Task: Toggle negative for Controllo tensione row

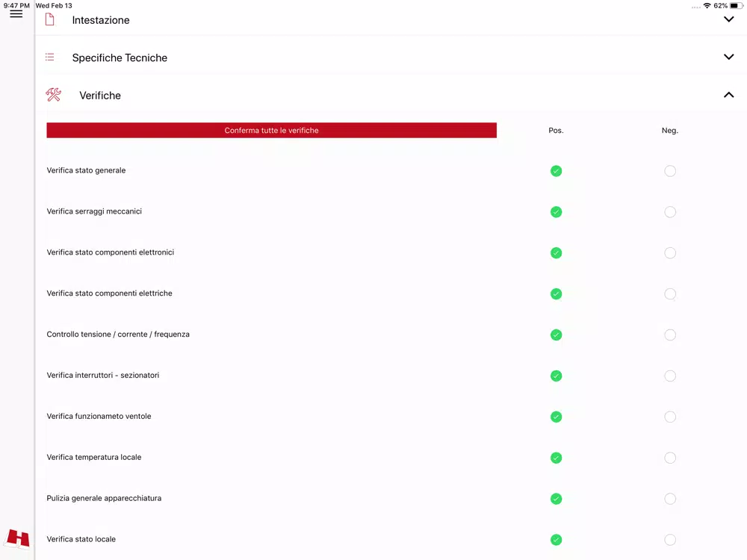Action: (x=670, y=335)
